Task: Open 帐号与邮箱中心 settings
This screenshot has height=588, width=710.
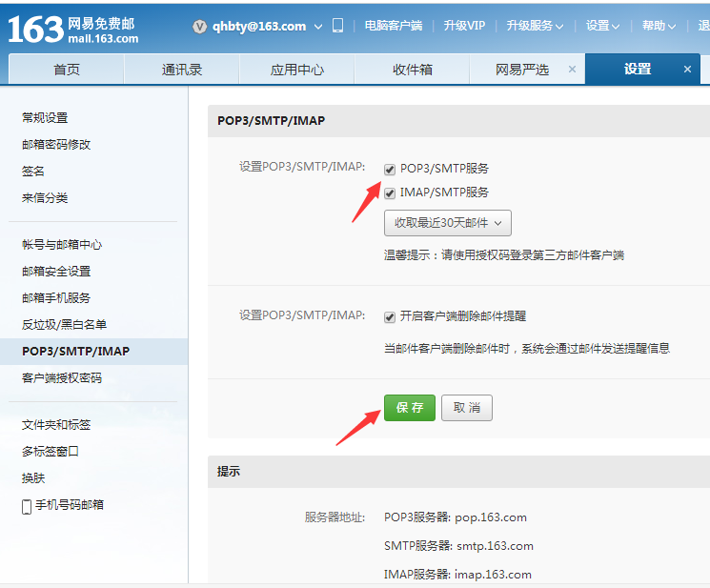Action: 62,245
